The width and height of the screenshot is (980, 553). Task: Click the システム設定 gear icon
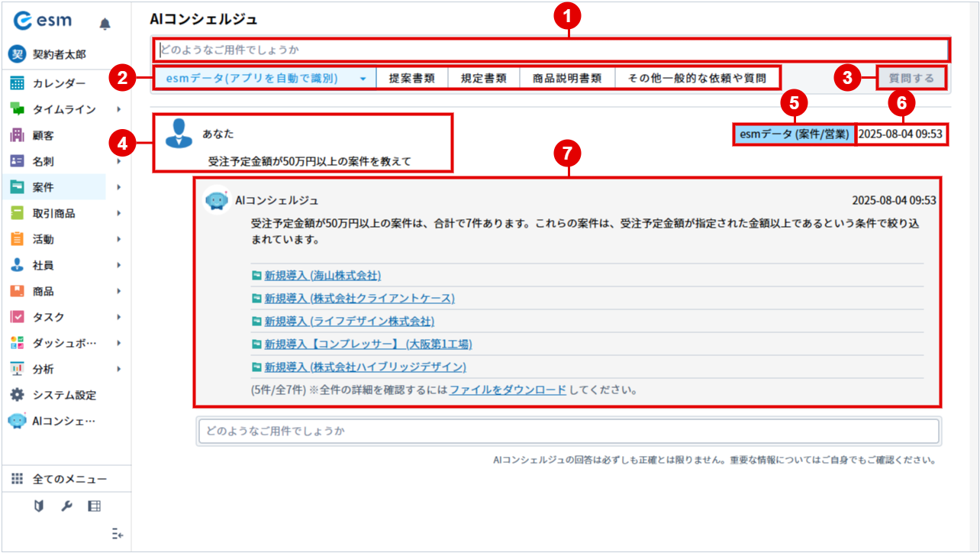(x=18, y=395)
